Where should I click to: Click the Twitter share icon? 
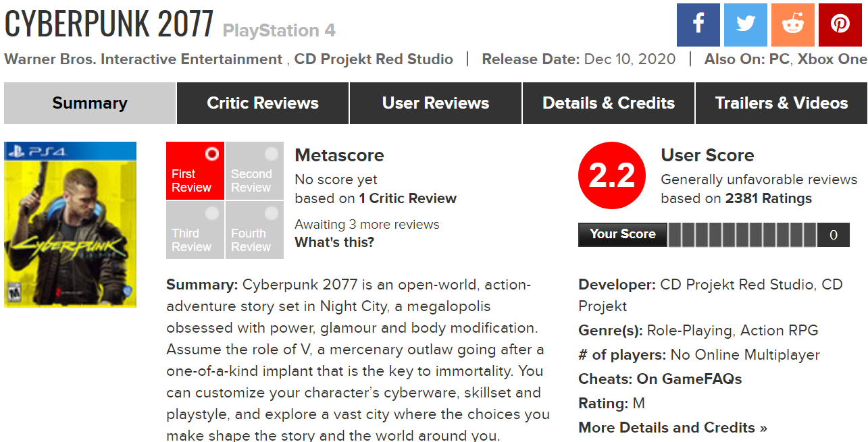pos(746,25)
